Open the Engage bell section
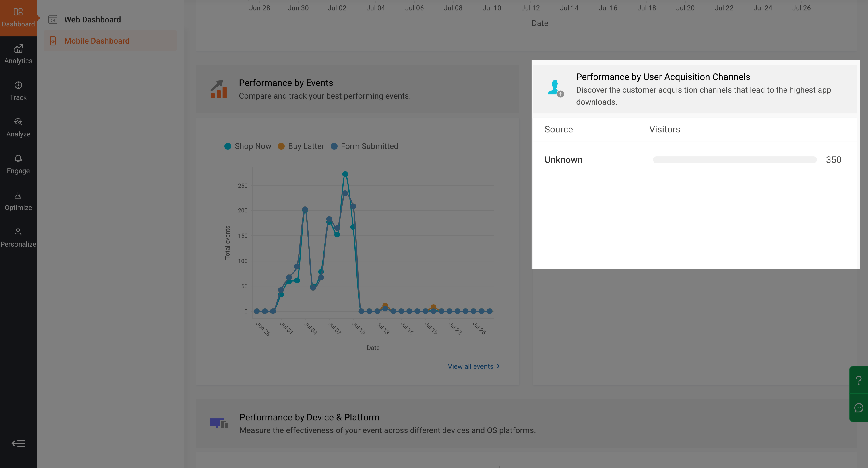Screen dimensions: 868x468 (18, 164)
